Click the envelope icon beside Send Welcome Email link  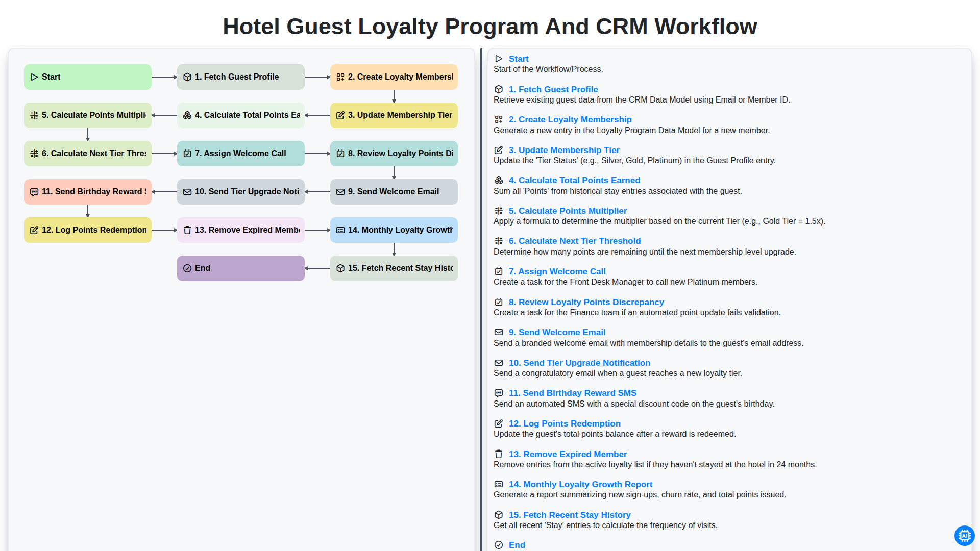pyautogui.click(x=499, y=332)
